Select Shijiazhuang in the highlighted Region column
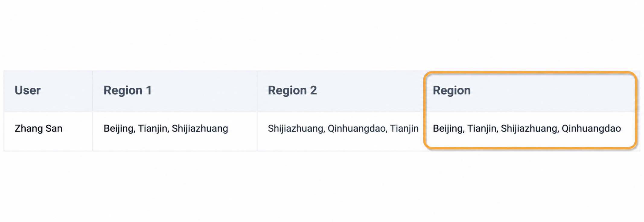Viewport: 644px width, 222px height. [x=529, y=129]
